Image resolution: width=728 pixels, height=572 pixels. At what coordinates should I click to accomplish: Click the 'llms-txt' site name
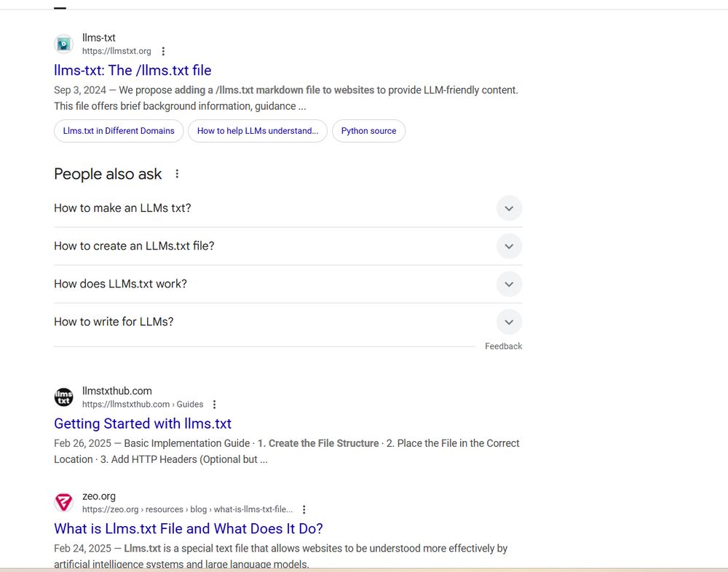[x=99, y=38]
